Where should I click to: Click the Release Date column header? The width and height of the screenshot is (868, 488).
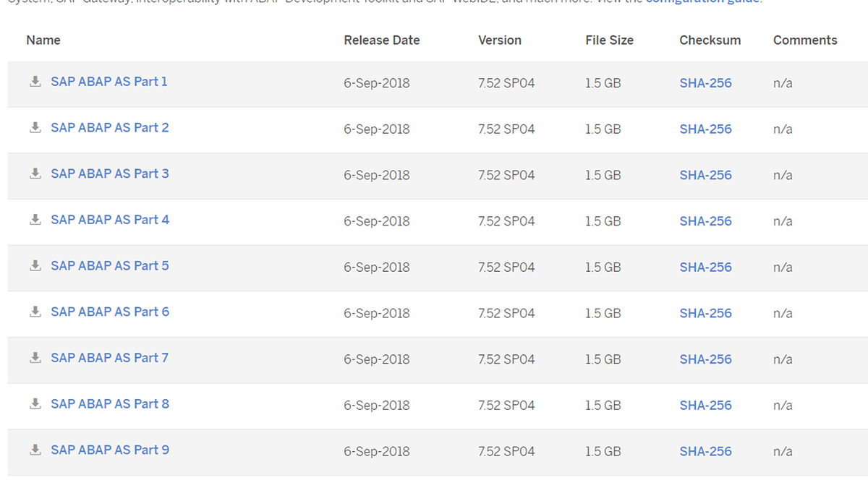pos(381,40)
